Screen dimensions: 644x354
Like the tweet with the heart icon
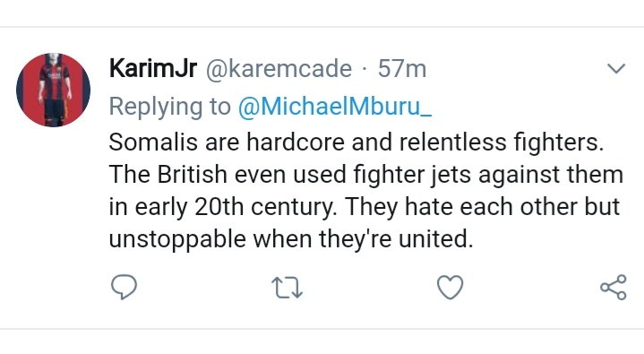[x=451, y=287]
